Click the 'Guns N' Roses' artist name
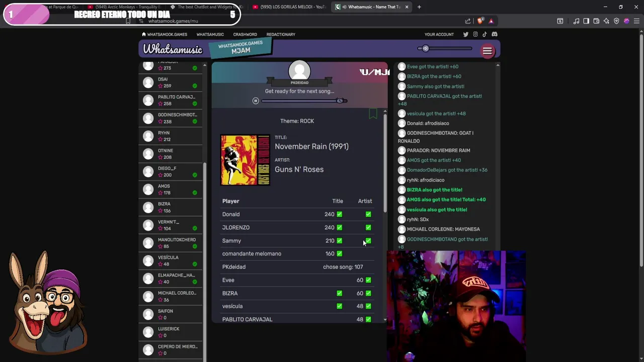This screenshot has height=362, width=644. point(299,169)
